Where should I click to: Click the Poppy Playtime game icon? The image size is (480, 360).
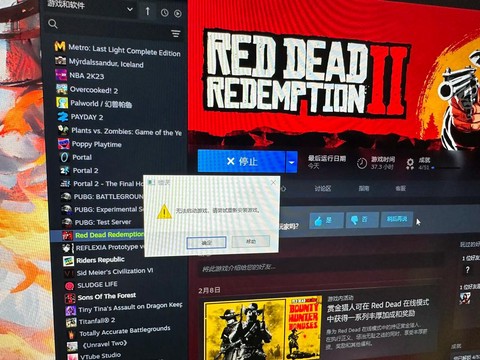[x=64, y=144]
